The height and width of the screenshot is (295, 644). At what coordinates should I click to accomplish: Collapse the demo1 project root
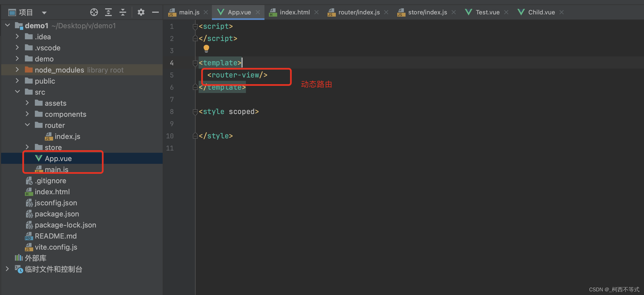point(8,25)
